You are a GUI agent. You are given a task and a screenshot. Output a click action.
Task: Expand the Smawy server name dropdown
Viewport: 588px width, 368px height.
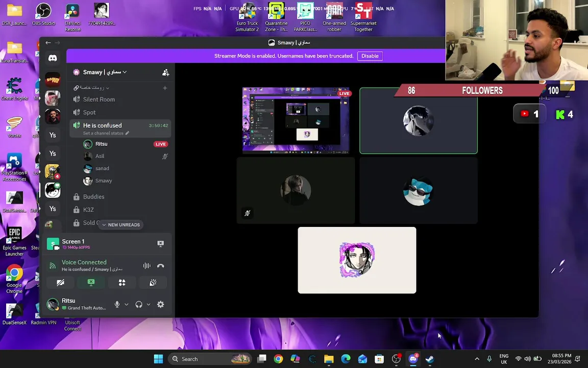(125, 72)
